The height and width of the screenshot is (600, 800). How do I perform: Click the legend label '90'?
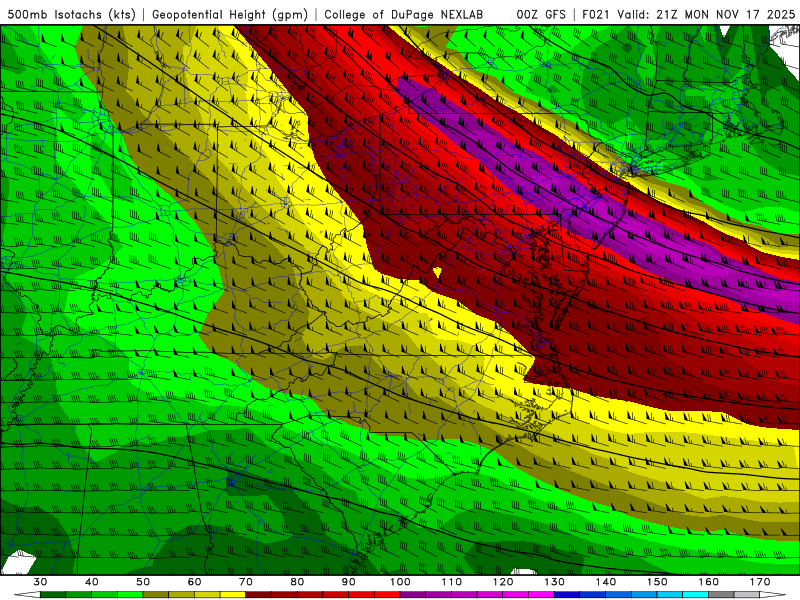(x=349, y=582)
